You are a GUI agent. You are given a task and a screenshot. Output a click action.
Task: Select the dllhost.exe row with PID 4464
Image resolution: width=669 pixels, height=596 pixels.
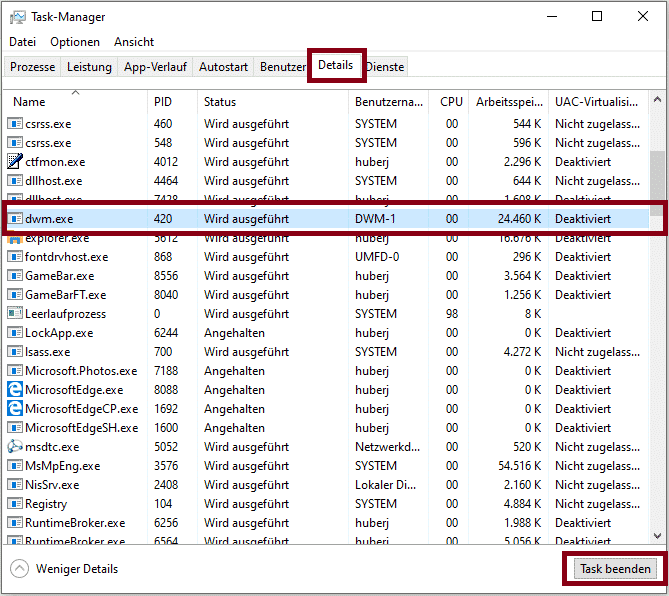tap(326, 180)
